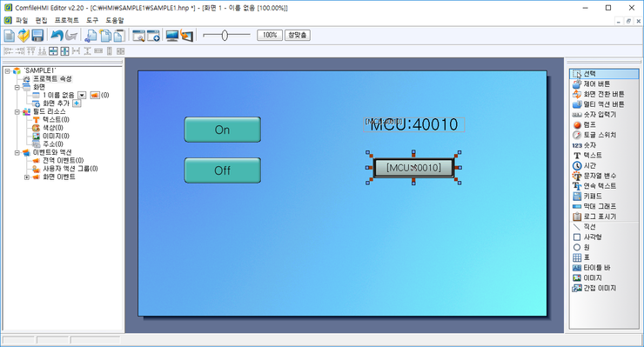The height and width of the screenshot is (347, 644).
Task: Select the 멀티 액션 버튼 tool
Action: [604, 104]
